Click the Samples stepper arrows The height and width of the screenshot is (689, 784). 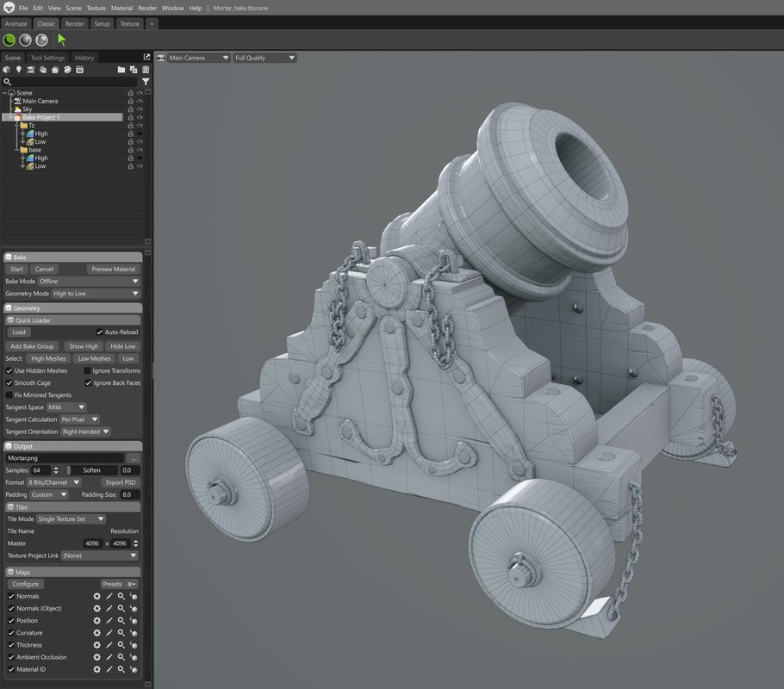pyautogui.click(x=56, y=470)
